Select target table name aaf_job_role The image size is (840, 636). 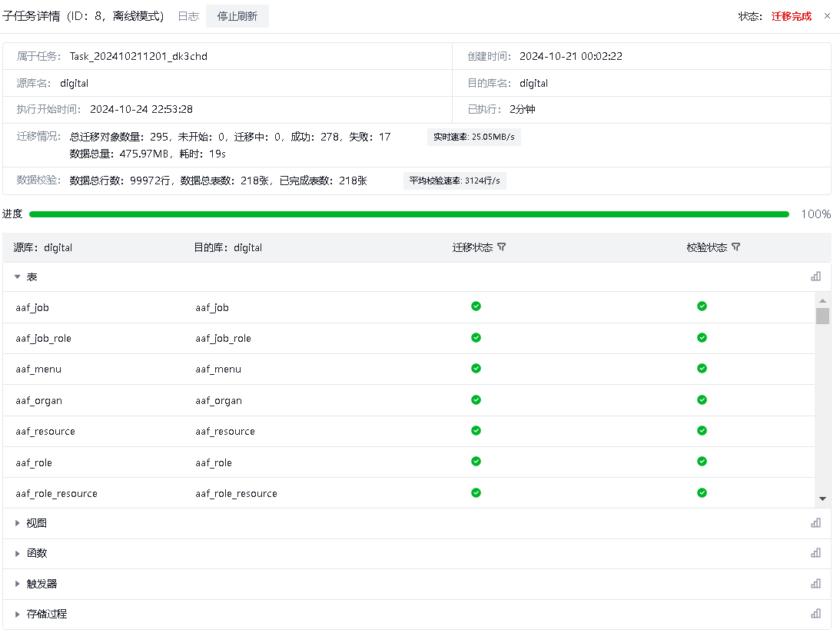pos(223,338)
